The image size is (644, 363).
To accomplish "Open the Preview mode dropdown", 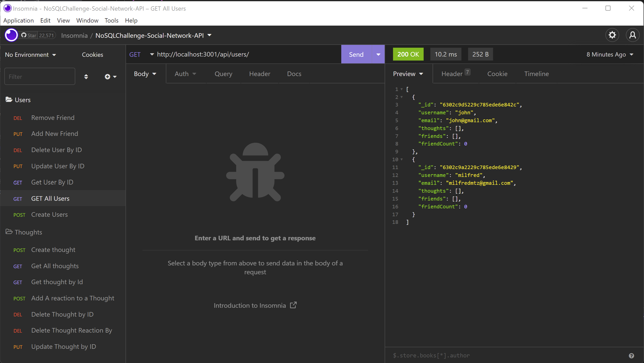I will pyautogui.click(x=407, y=74).
